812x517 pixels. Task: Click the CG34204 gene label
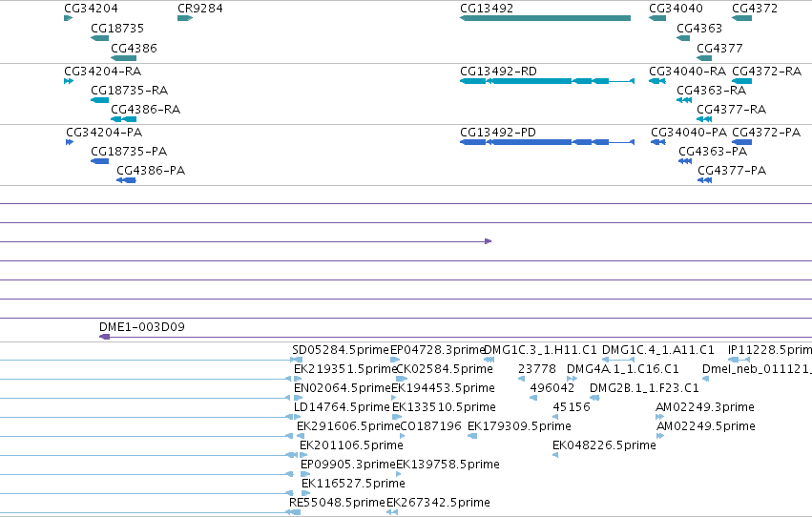pyautogui.click(x=91, y=9)
